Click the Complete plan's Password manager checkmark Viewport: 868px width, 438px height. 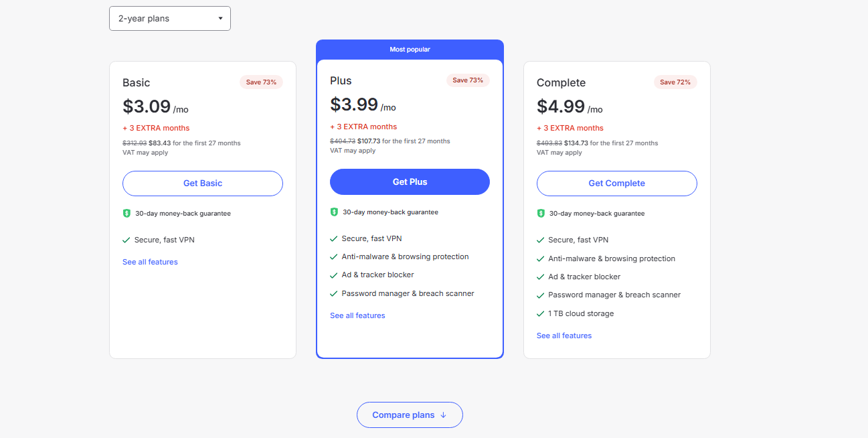540,295
